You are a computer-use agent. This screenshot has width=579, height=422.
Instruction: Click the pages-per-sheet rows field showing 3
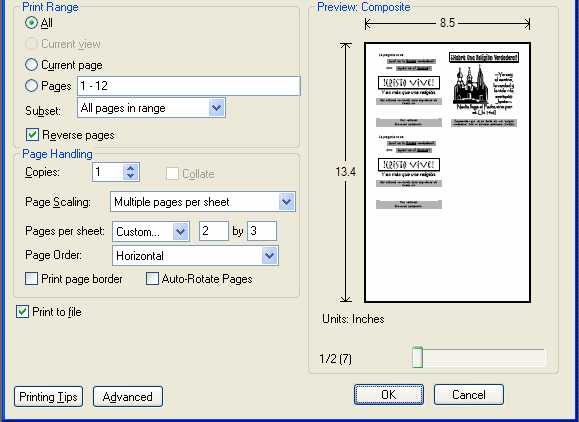tap(262, 231)
